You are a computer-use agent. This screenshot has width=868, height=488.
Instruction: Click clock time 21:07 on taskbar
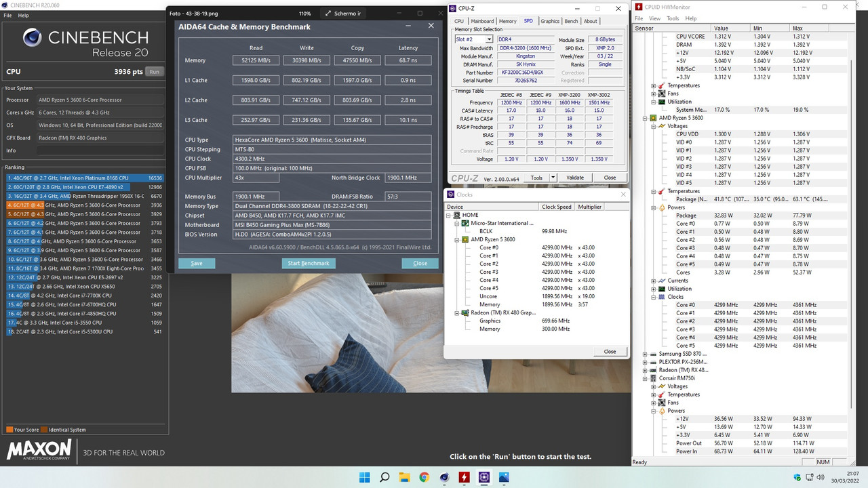(852, 473)
